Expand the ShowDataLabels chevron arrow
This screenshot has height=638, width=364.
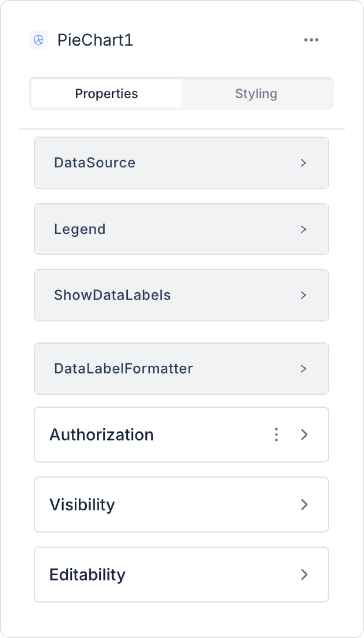tap(303, 295)
